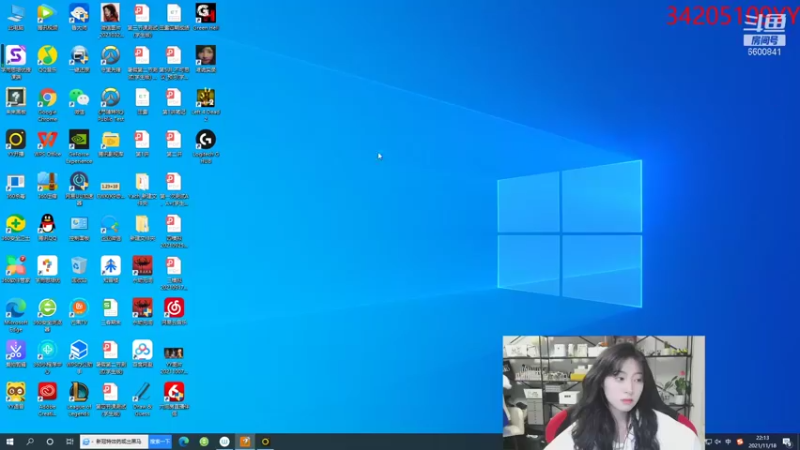The image size is (800, 450).
Task: Launch NetEase Cloud Music shortcut
Action: point(174,312)
